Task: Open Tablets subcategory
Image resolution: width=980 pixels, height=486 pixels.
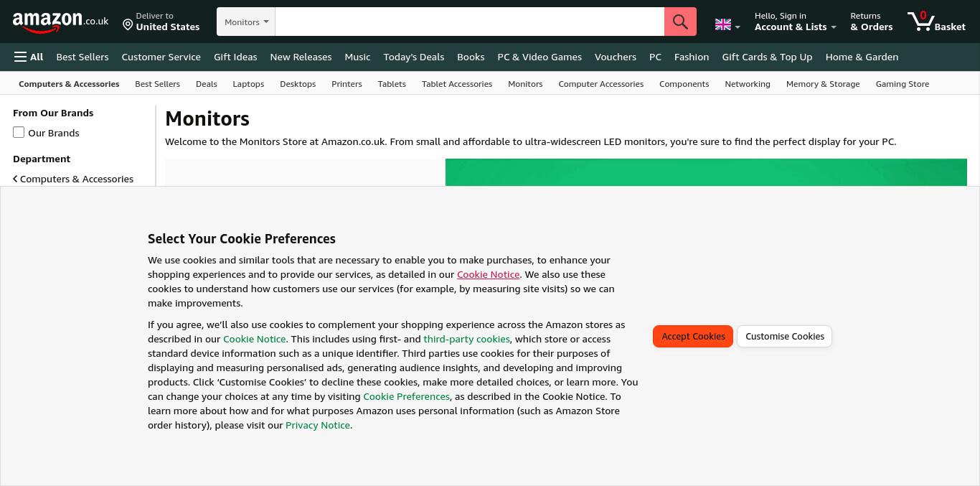Action: pos(392,84)
